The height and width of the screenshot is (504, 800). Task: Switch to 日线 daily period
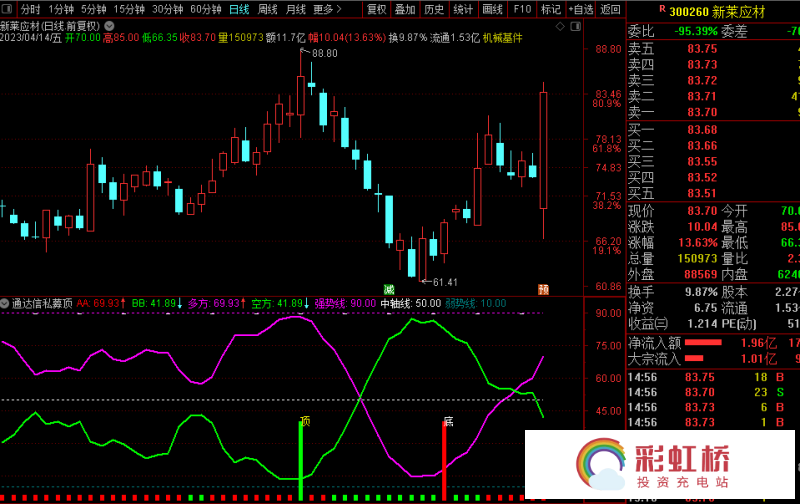click(x=239, y=9)
